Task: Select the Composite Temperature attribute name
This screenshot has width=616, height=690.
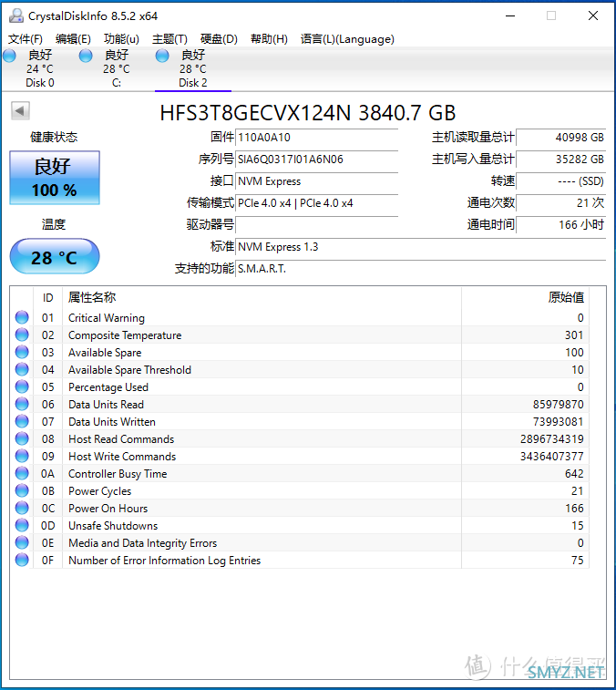Action: point(125,335)
